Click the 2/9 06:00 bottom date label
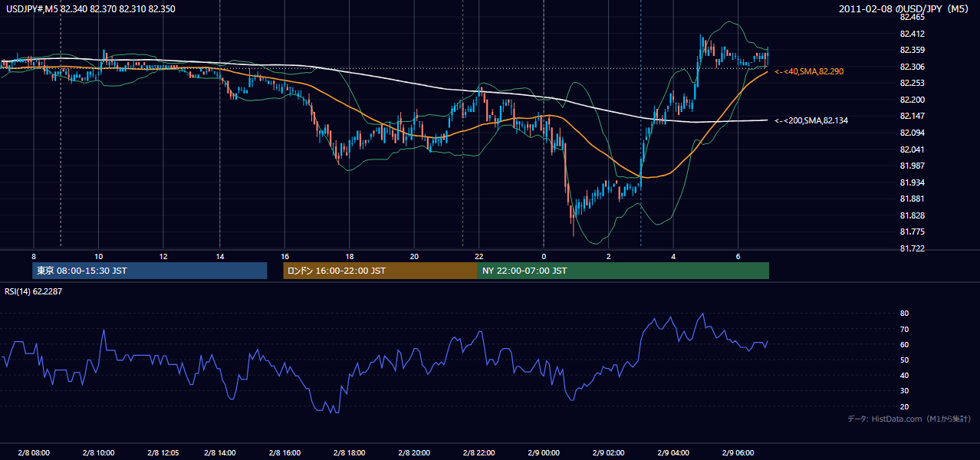Screen dimensions: 980x460 click(x=738, y=452)
